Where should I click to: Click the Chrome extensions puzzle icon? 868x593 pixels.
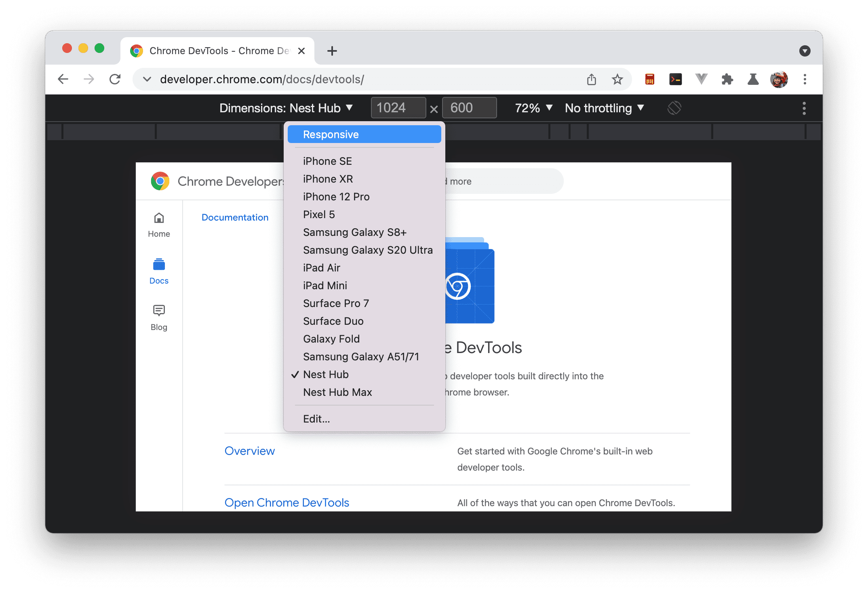click(725, 79)
